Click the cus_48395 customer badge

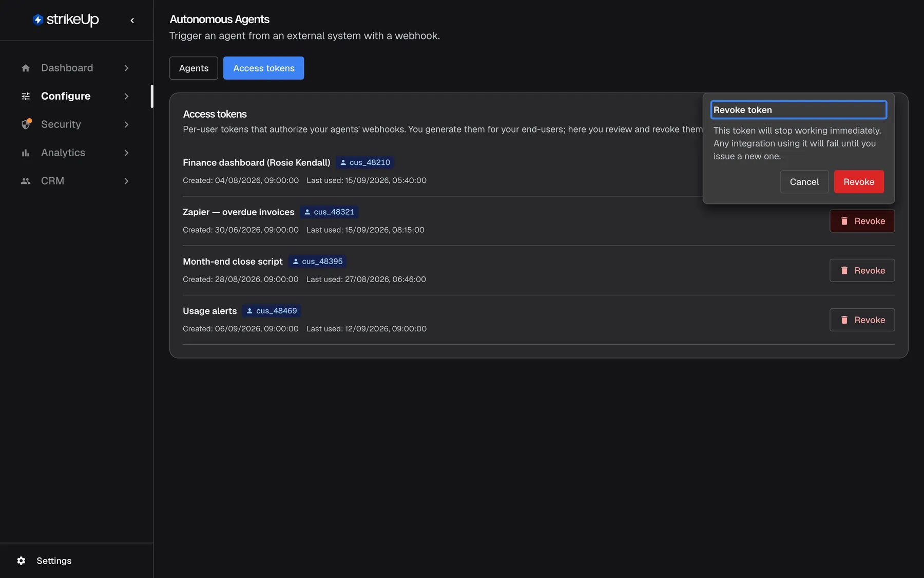(x=317, y=262)
